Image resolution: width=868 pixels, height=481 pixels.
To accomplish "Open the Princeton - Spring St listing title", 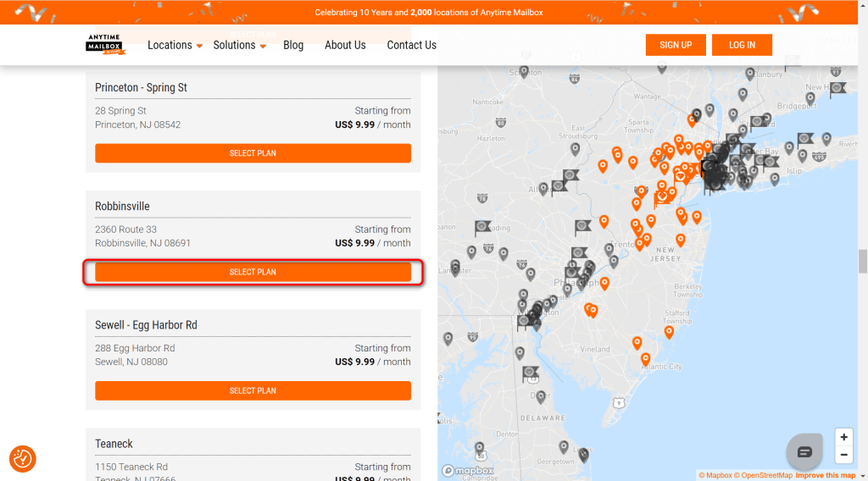I will (142, 87).
